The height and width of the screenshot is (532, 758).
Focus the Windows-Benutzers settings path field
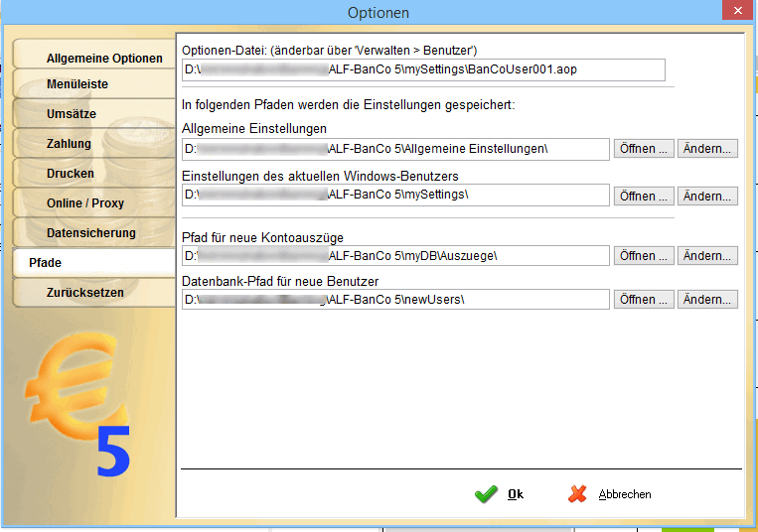[395, 196]
